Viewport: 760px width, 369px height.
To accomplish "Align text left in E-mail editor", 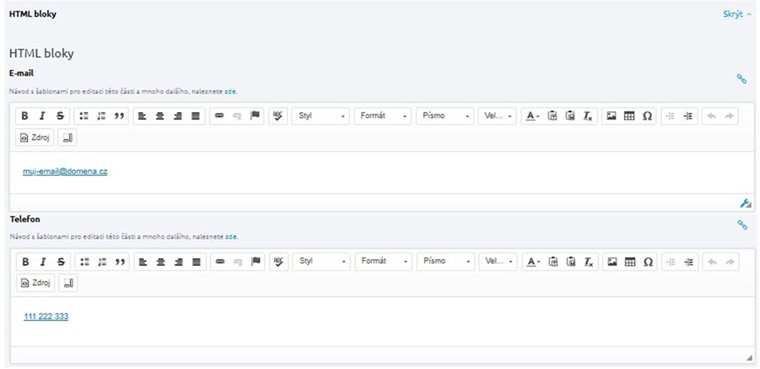I will click(142, 116).
